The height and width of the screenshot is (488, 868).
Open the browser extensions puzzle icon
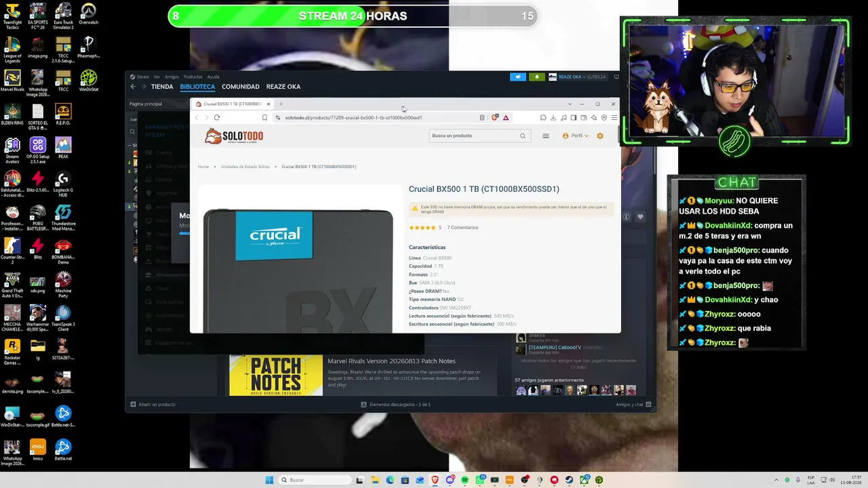(x=543, y=117)
